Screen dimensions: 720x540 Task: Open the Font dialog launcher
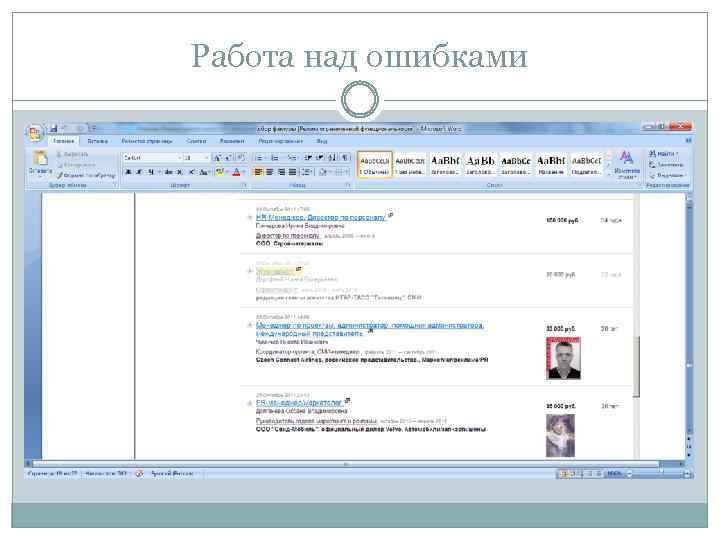245,185
